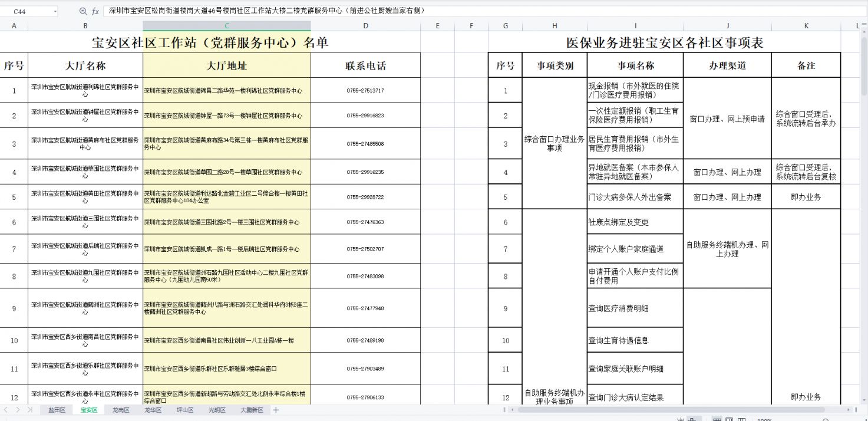Expand the Name Box dropdown arrow

pyautogui.click(x=55, y=11)
